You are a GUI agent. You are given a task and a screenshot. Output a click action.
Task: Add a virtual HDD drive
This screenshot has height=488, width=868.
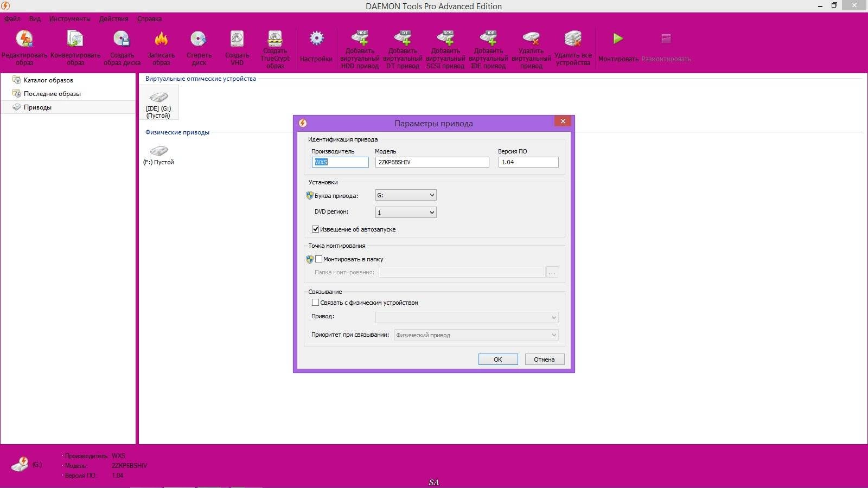[360, 49]
